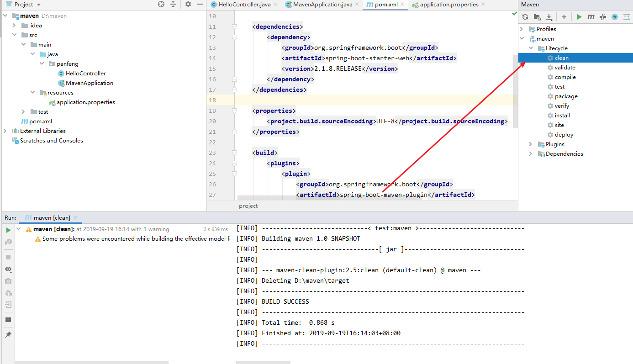Close the application.properties tab
The image size is (633, 364).
coord(483,5)
